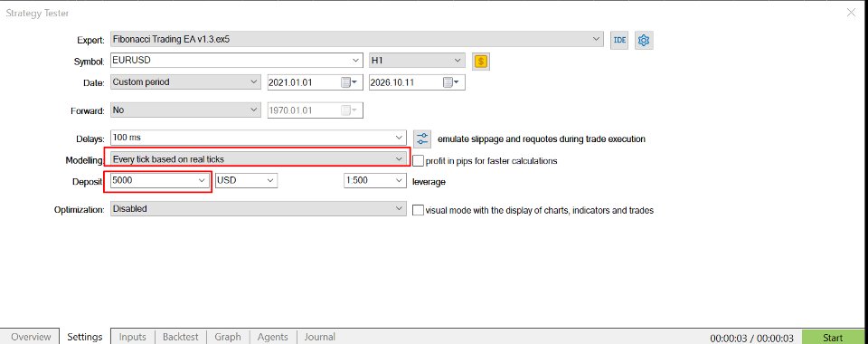Screen dimensions: 868x344
Task: Switch to the Inputs tab
Action: coord(133,337)
